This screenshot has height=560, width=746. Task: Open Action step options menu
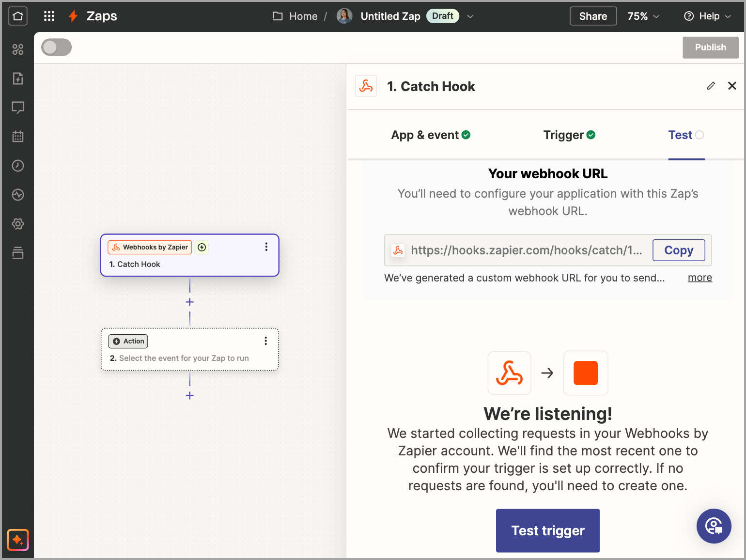(265, 341)
